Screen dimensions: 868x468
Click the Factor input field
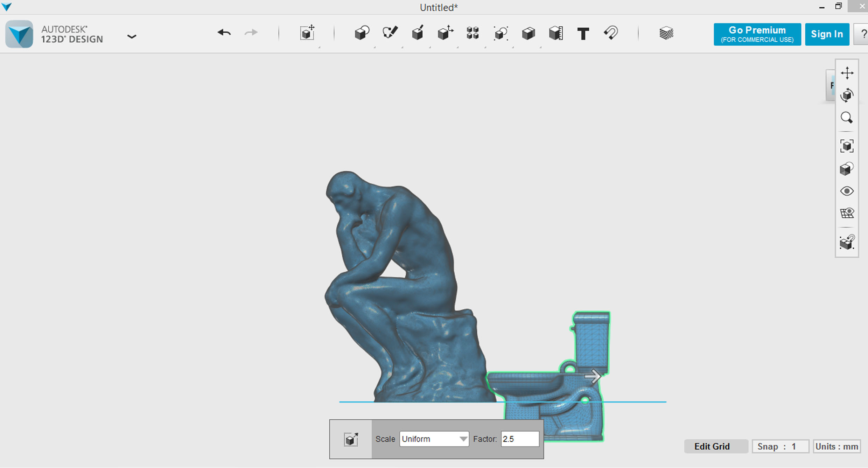[x=520, y=439]
